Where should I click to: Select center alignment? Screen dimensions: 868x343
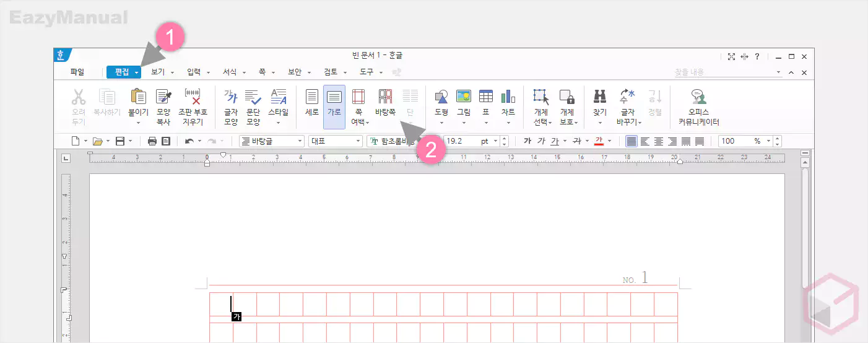click(x=659, y=141)
